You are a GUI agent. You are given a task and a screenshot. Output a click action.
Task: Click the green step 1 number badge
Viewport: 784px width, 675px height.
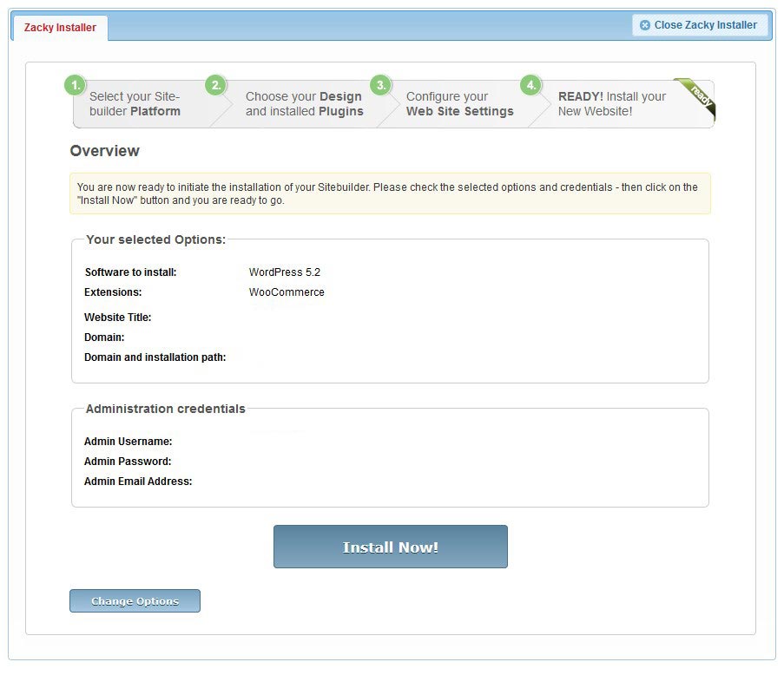pyautogui.click(x=76, y=86)
